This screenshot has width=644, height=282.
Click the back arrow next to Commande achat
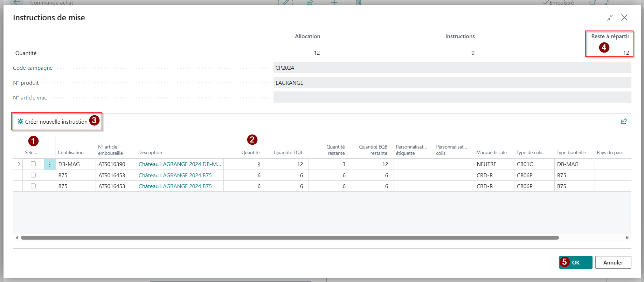(17, 2)
